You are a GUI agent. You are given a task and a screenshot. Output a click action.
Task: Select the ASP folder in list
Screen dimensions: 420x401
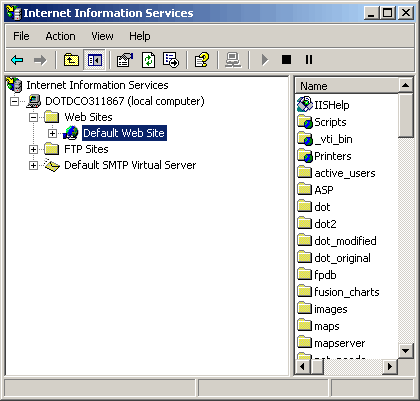pos(324,190)
